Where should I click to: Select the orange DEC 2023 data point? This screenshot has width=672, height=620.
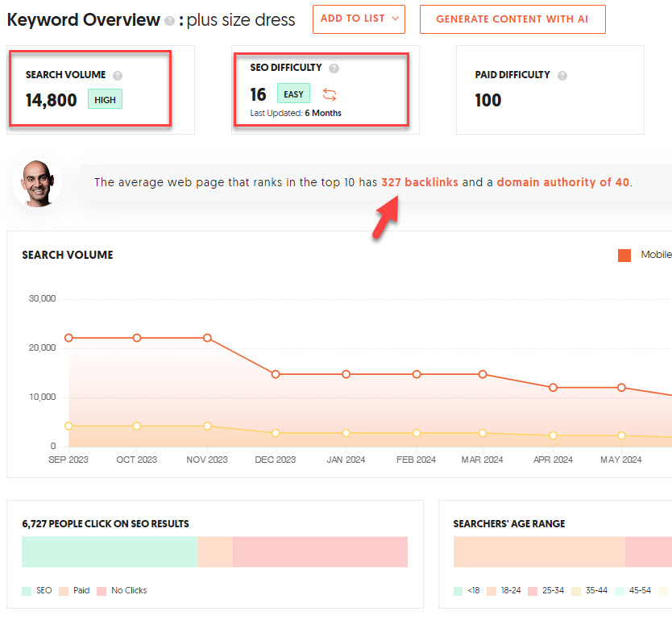click(x=276, y=374)
